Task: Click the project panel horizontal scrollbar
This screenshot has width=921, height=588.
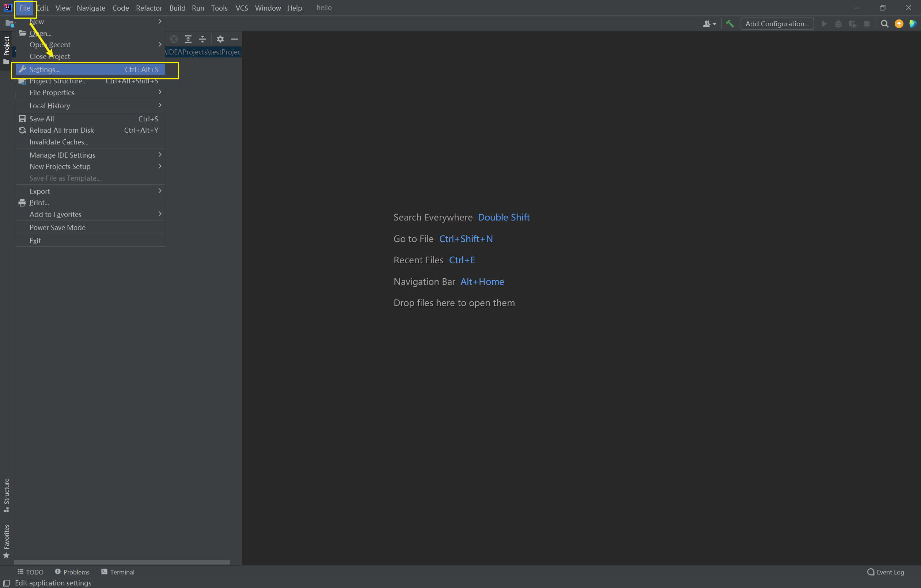Action: pos(122,562)
